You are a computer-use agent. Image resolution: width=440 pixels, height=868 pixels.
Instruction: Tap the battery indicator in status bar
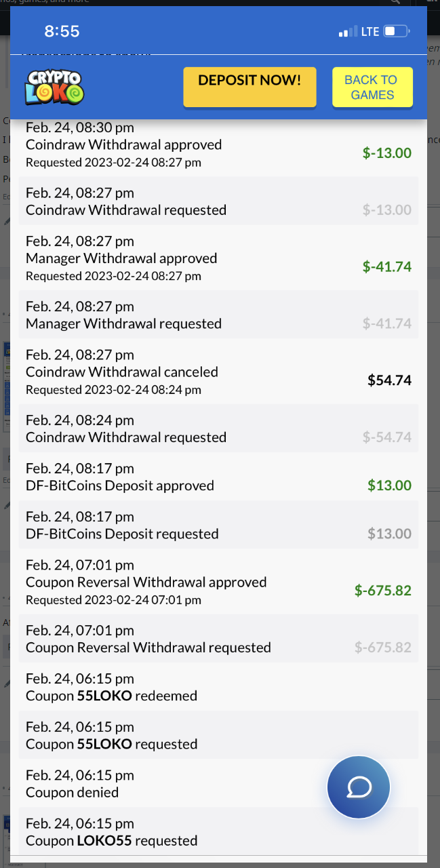click(x=396, y=31)
